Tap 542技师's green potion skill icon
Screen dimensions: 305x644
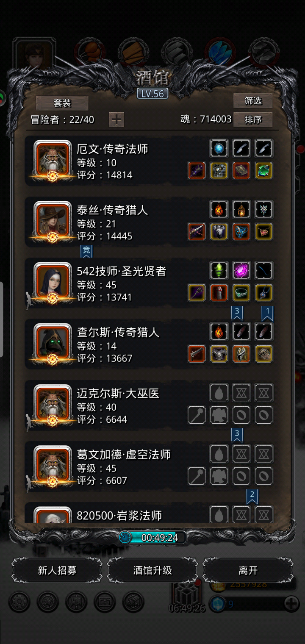tap(219, 270)
